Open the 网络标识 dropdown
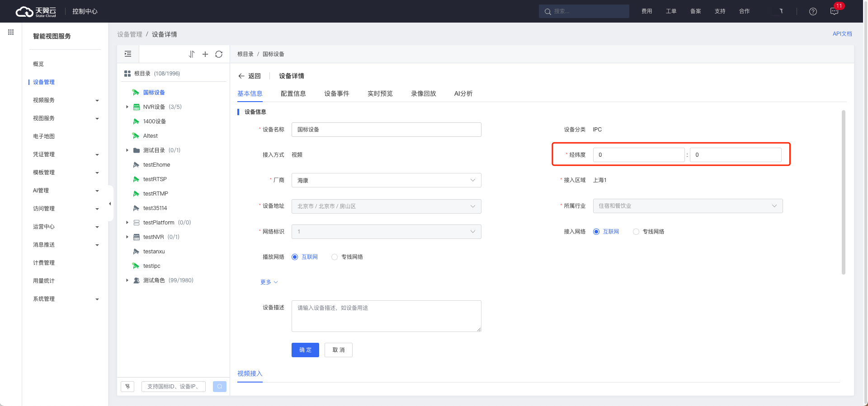 click(387, 232)
